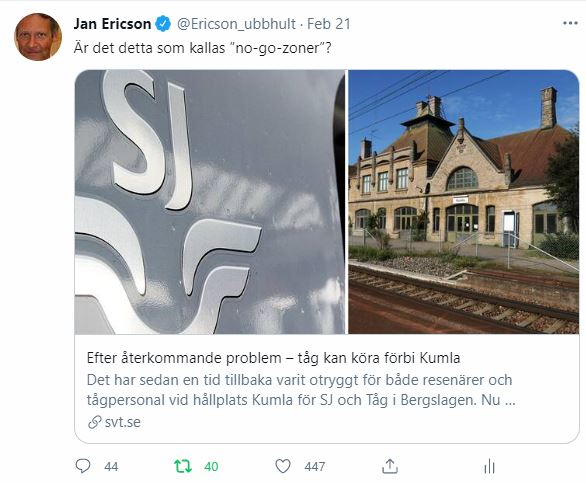Click the headline about tåg förbi Kumla

tap(273, 358)
